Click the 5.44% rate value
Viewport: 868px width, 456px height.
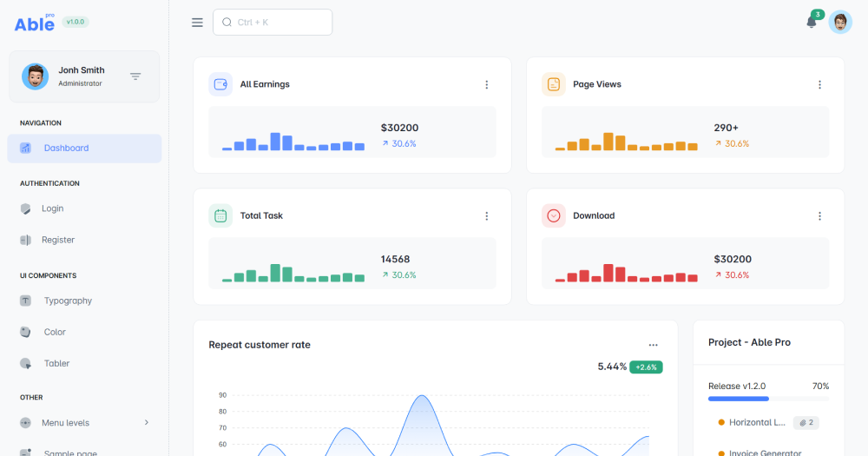612,367
